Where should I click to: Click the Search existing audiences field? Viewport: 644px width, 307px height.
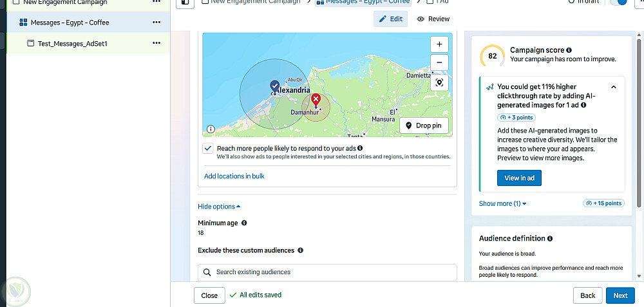[x=327, y=272]
